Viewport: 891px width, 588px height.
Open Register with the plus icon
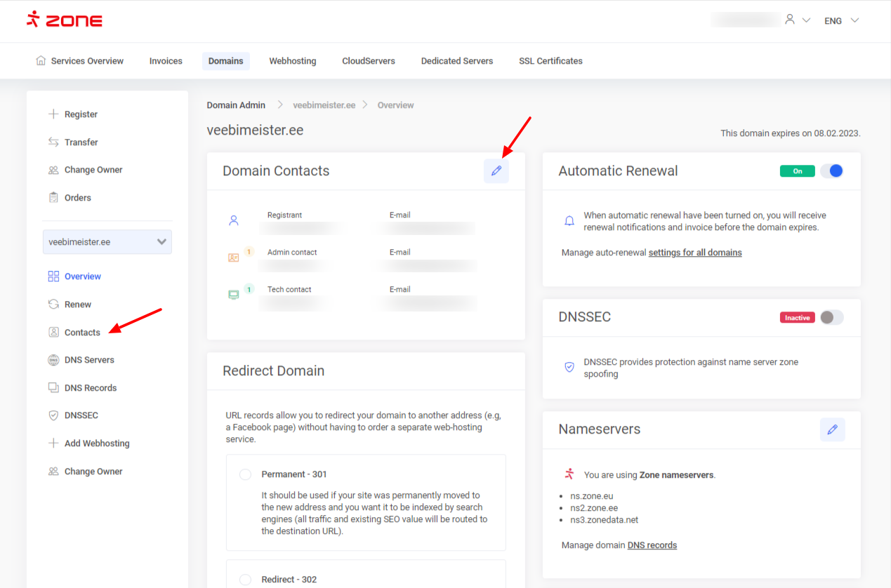[53, 114]
